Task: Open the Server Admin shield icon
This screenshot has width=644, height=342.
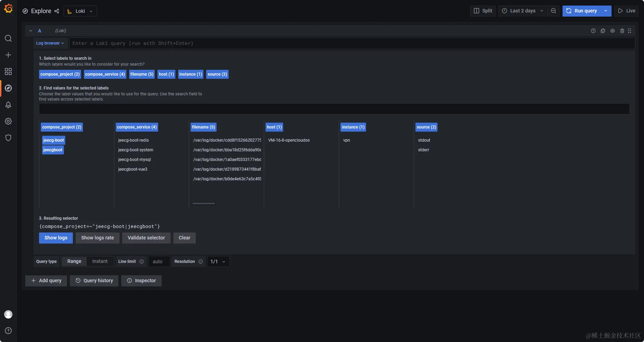Action: tap(8, 138)
